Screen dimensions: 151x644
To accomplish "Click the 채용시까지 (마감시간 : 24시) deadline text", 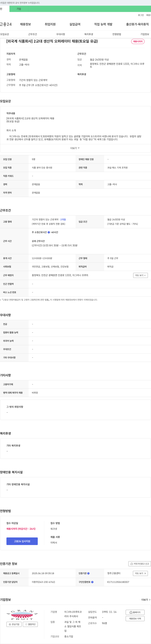I will coord(21,529).
